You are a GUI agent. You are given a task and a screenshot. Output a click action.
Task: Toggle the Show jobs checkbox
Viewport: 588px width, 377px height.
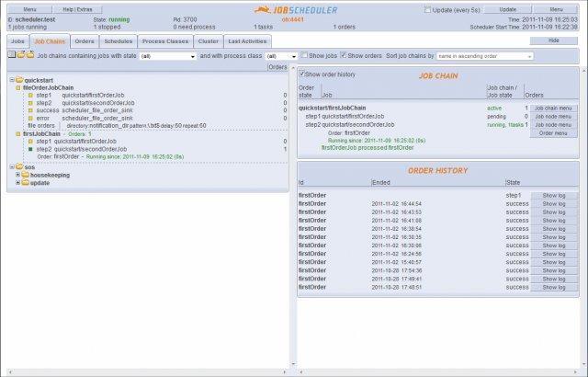(x=304, y=55)
